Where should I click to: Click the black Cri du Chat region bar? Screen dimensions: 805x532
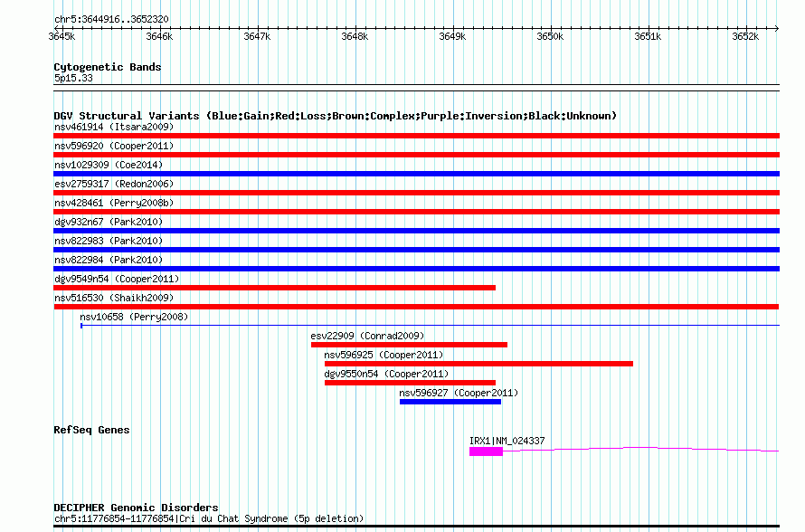(x=416, y=527)
